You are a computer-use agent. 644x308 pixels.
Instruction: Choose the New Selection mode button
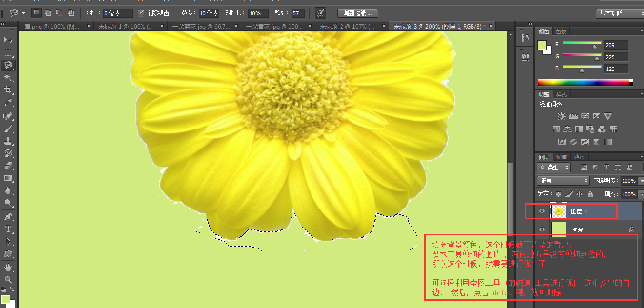click(37, 13)
